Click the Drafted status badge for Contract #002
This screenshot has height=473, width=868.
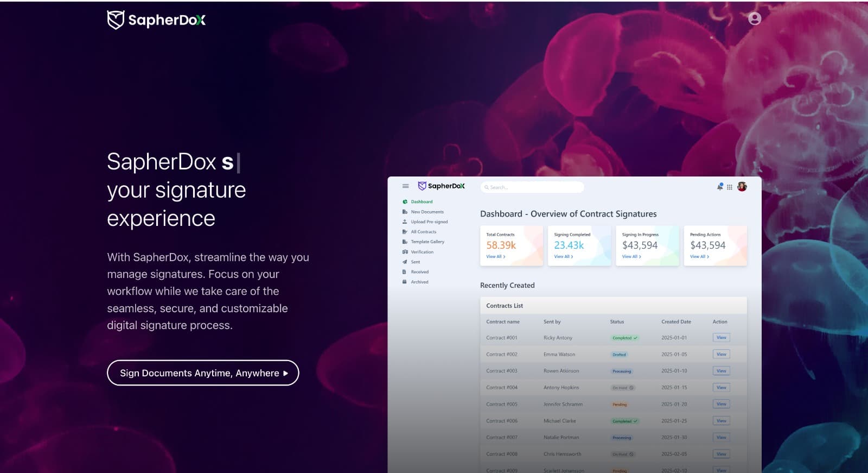tap(619, 355)
